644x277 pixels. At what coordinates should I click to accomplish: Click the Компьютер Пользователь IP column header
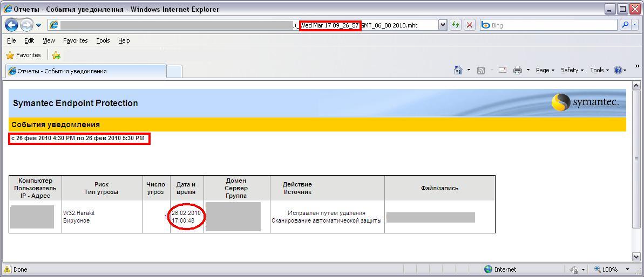tap(35, 188)
